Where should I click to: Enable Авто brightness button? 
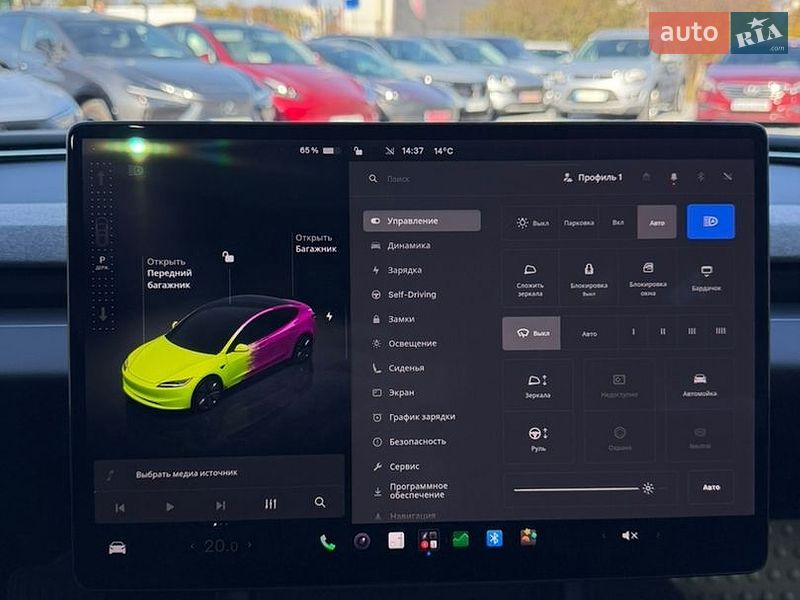click(710, 487)
